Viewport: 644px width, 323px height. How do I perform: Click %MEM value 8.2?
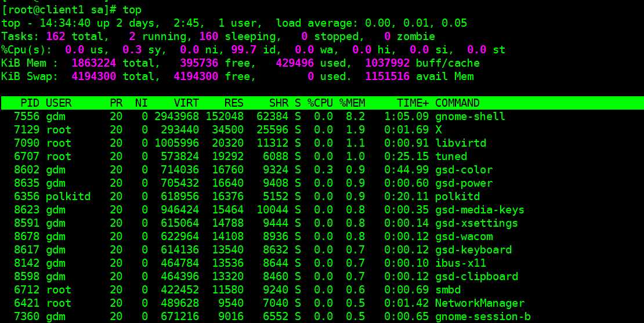click(x=355, y=117)
